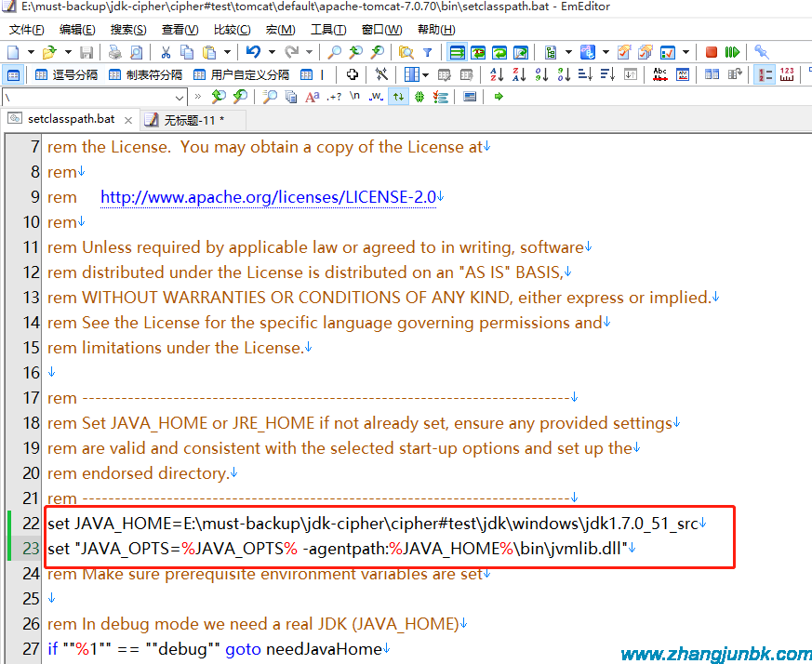This screenshot has width=812, height=664.
Task: Open the Find magnifier in the top toolbar
Action: 335,52
